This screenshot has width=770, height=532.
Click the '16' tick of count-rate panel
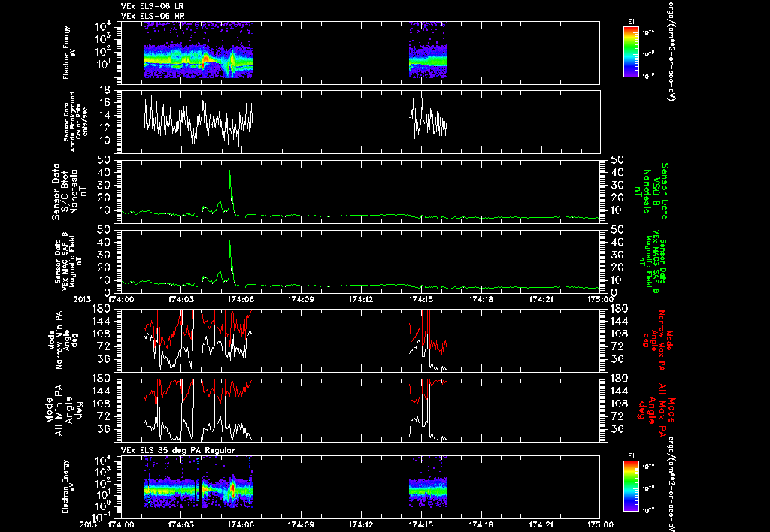coord(104,103)
